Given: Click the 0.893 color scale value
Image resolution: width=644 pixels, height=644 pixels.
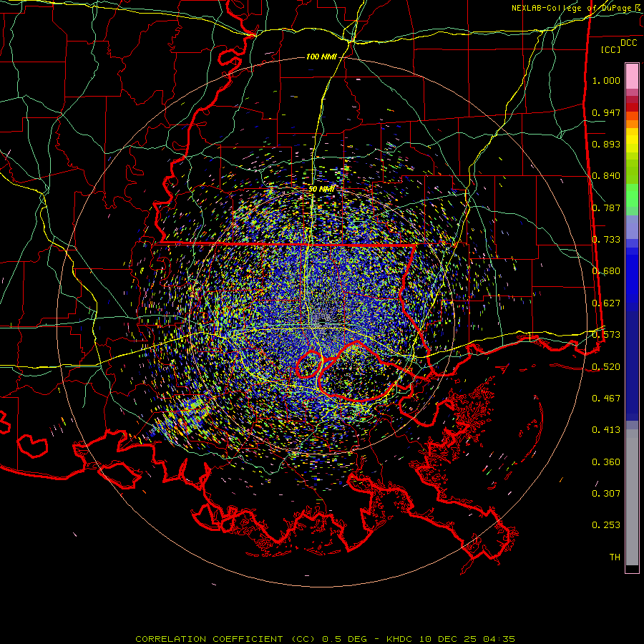Looking at the screenshot, I should pos(606,144).
